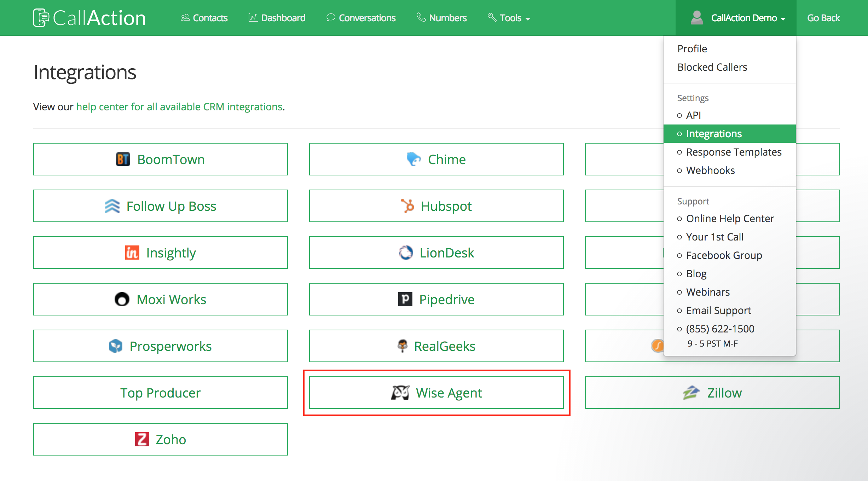Select the Follow Up Boss integration
Viewport: 868px width, 481px height.
pyautogui.click(x=161, y=206)
